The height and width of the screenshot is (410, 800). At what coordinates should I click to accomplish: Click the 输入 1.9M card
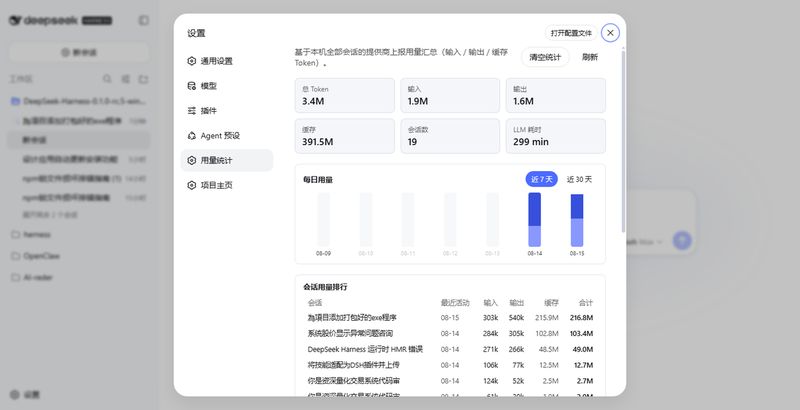tap(450, 95)
